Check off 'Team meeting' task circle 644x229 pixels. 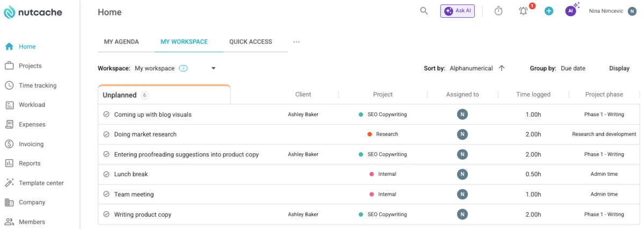tap(106, 194)
